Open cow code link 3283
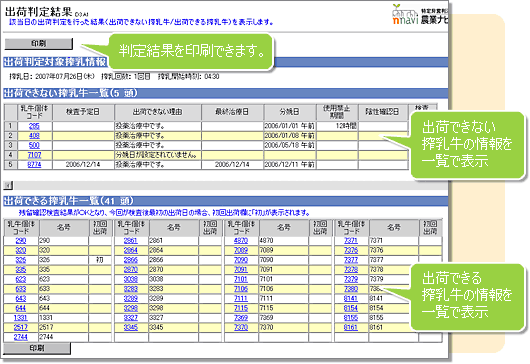This screenshot has height=364, width=530. tap(130, 289)
